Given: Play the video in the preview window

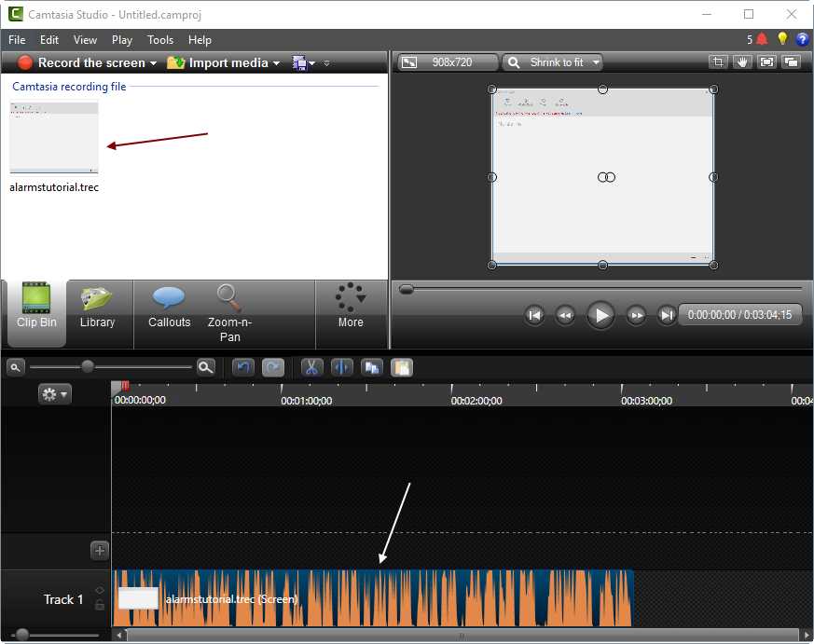Looking at the screenshot, I should (x=600, y=315).
